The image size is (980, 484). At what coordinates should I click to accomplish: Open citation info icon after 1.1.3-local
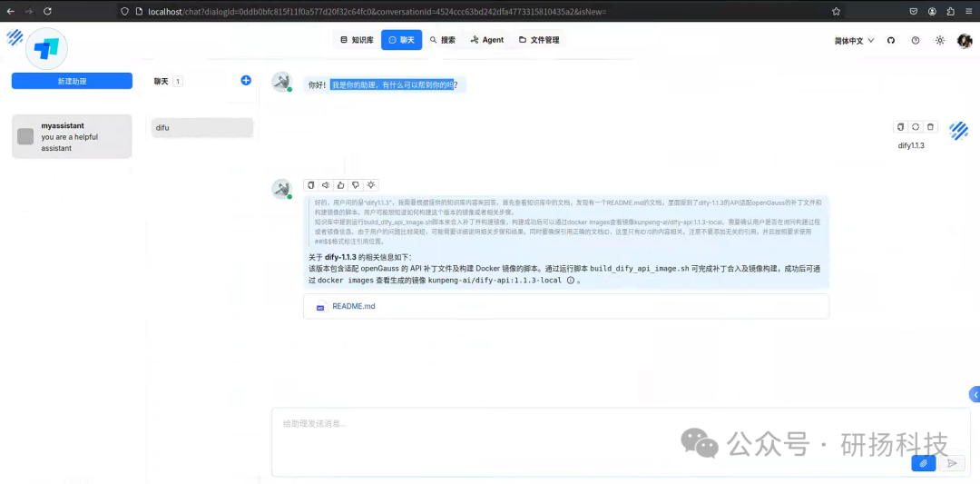(570, 281)
